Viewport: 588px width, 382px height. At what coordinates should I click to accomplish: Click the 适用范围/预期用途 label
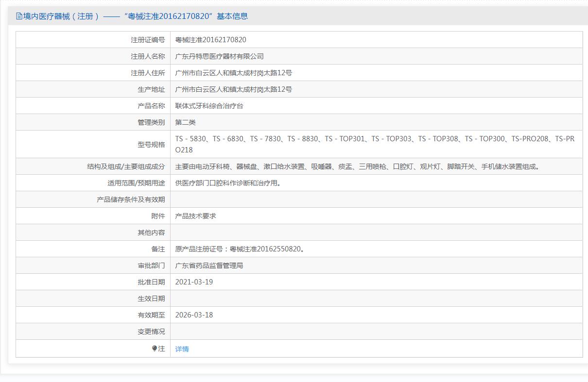(x=136, y=183)
